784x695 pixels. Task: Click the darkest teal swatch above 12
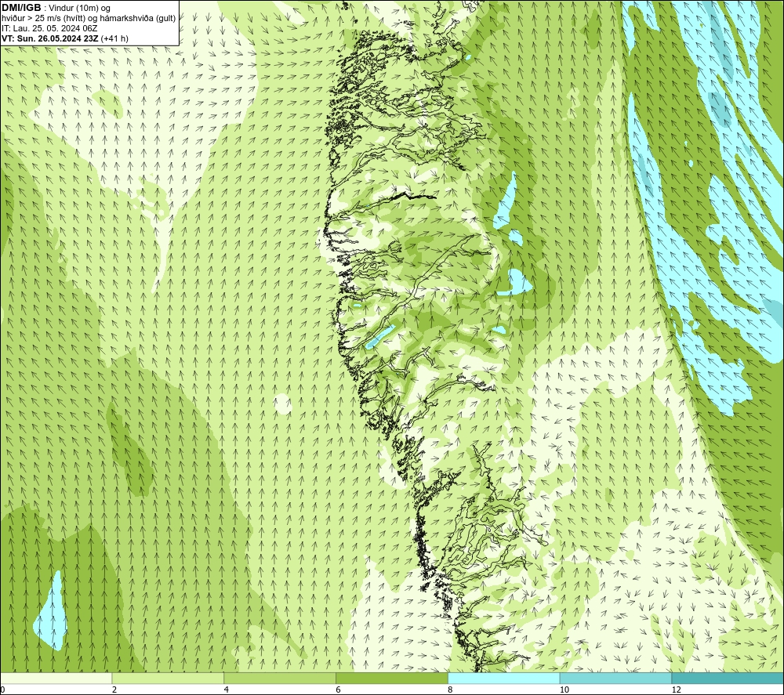point(728,678)
